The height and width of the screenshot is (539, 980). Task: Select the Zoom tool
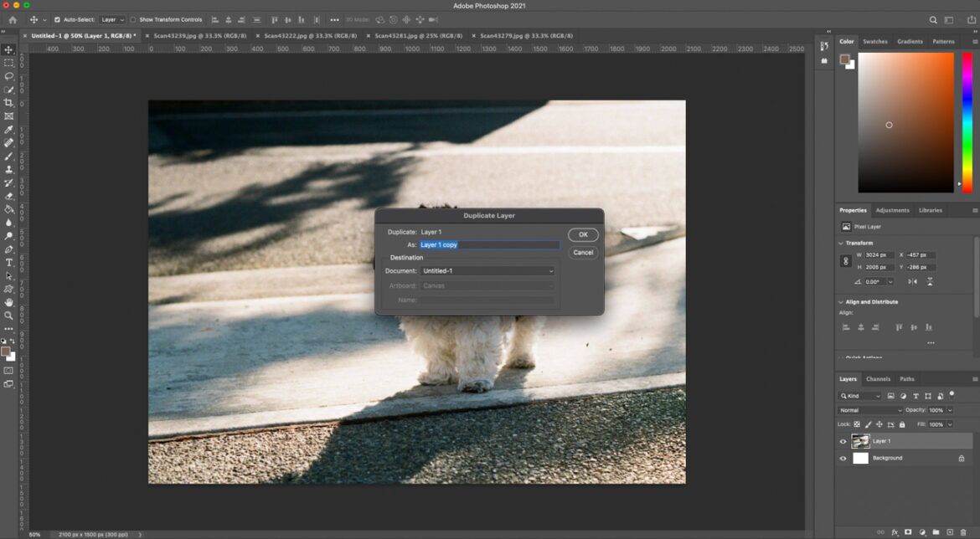[9, 314]
